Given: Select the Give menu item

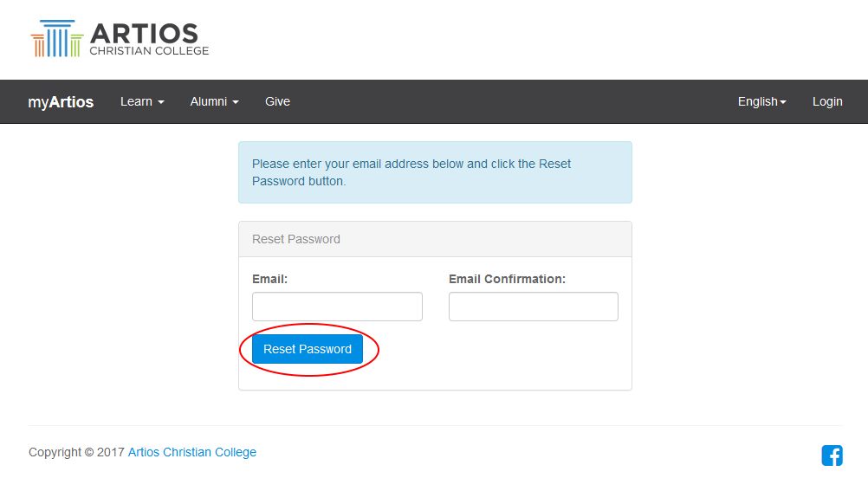Looking at the screenshot, I should (277, 102).
